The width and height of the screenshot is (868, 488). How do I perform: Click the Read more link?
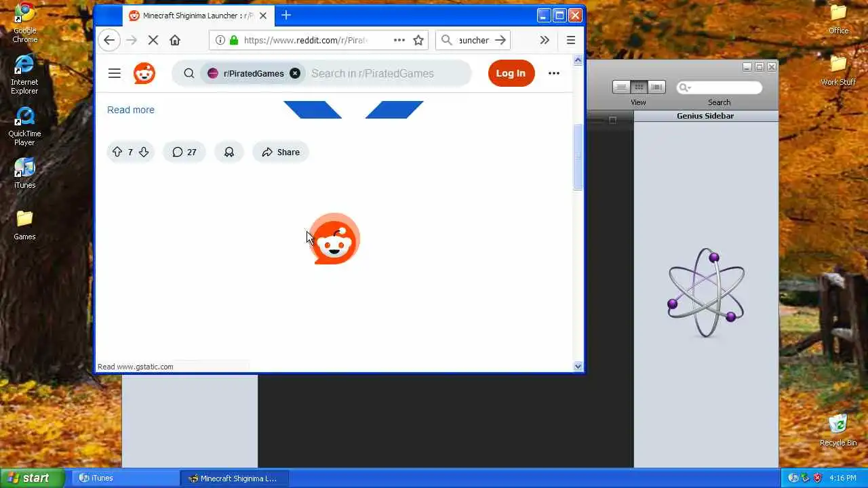click(x=131, y=110)
